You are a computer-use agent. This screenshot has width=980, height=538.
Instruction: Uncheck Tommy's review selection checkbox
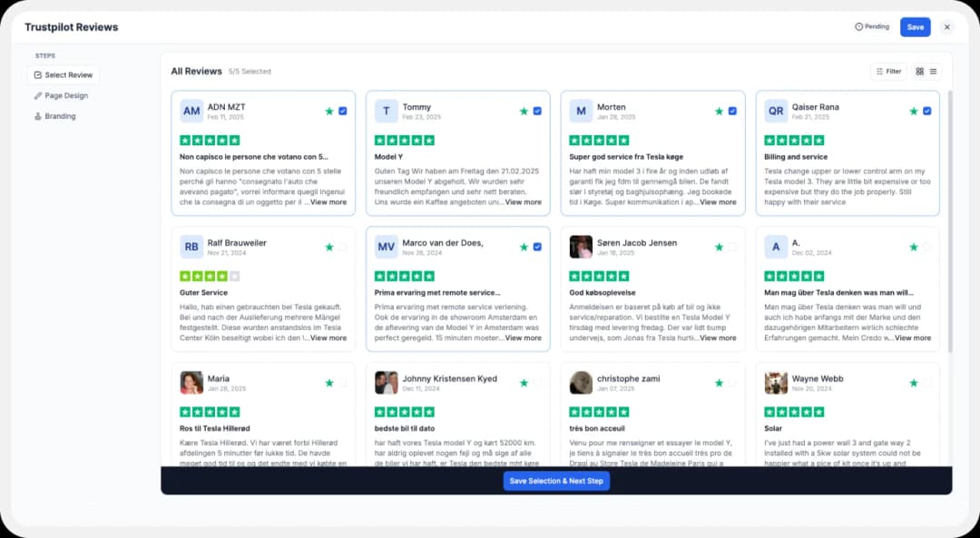coord(537,111)
